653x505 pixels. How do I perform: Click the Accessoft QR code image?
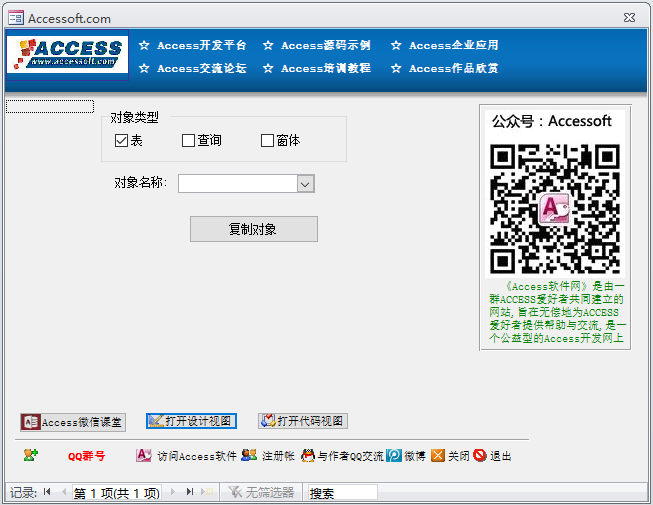click(555, 209)
